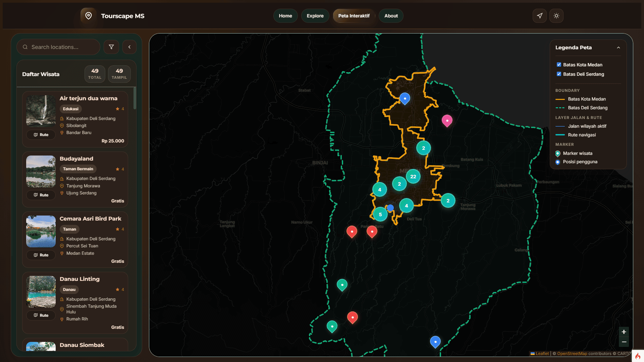
Task: Click Rute for Cemara Asri Bird Park
Action: [x=41, y=255]
